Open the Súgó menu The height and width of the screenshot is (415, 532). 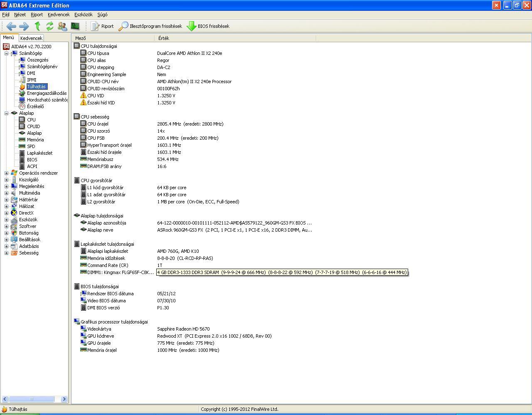tap(102, 15)
